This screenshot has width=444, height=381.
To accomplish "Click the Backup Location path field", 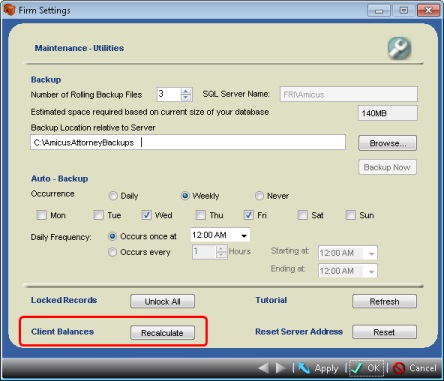I will click(x=188, y=142).
